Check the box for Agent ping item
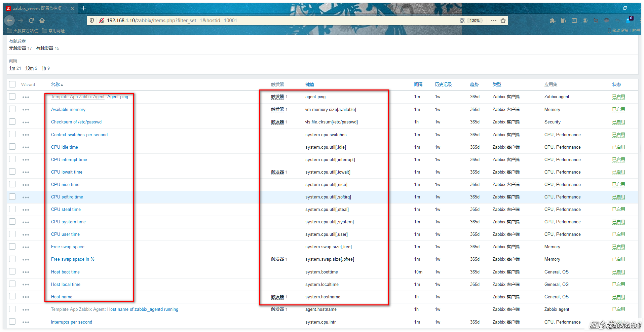 (x=12, y=97)
